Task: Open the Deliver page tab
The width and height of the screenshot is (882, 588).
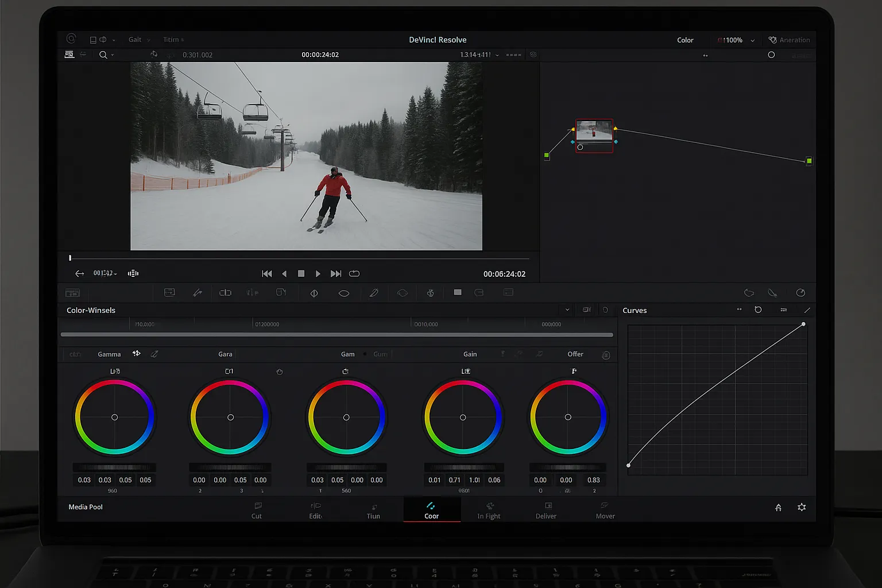Action: (546, 510)
